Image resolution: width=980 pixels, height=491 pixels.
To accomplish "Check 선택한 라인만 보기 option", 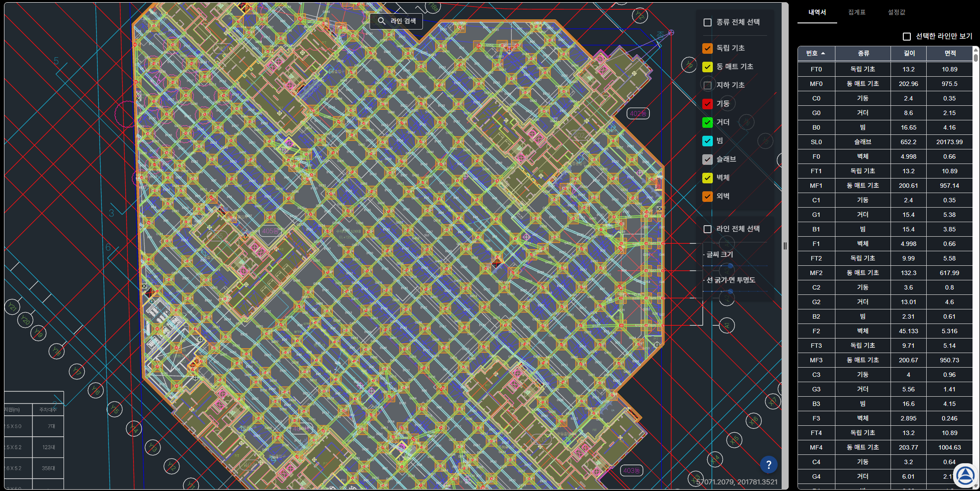I will [907, 36].
